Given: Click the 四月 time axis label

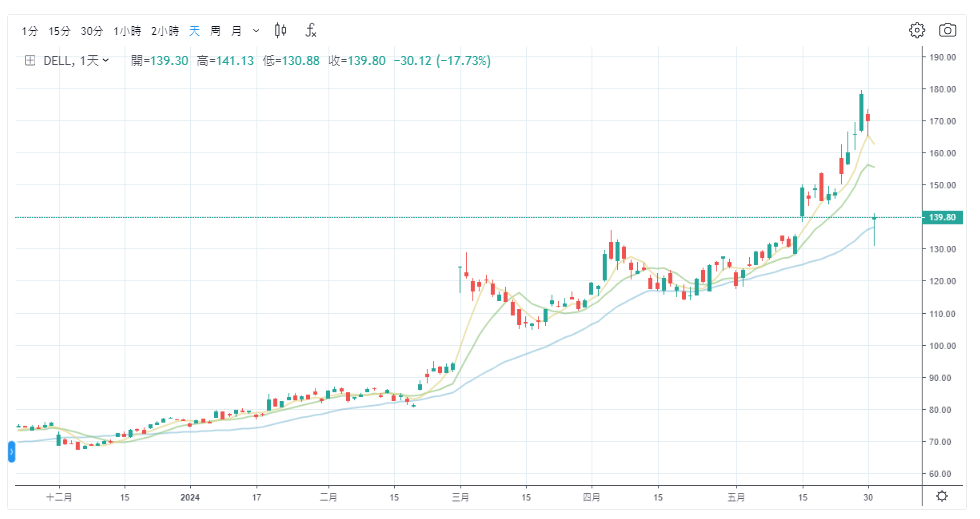Looking at the screenshot, I should [591, 497].
